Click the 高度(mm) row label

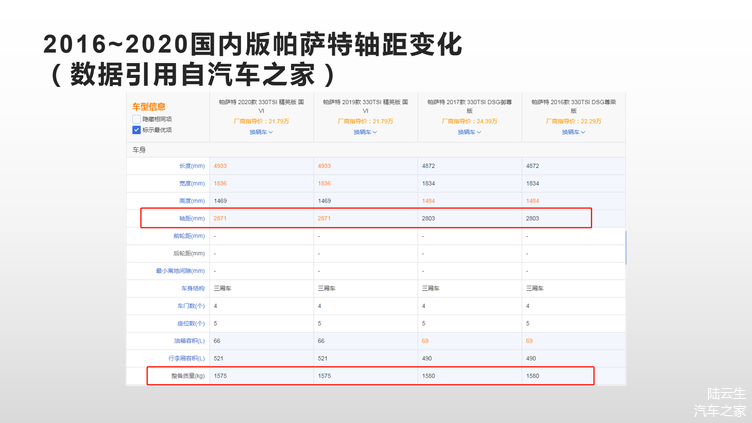click(192, 201)
